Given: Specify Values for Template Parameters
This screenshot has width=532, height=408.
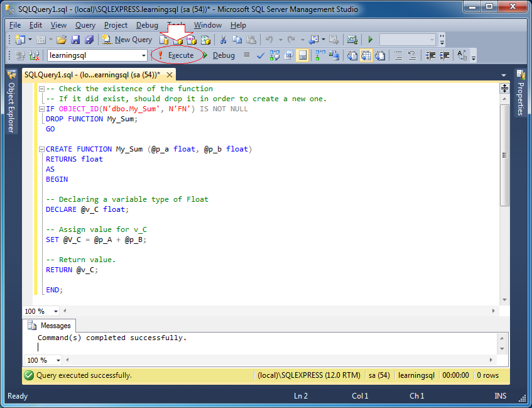Looking at the screenshot, I should click(x=462, y=55).
